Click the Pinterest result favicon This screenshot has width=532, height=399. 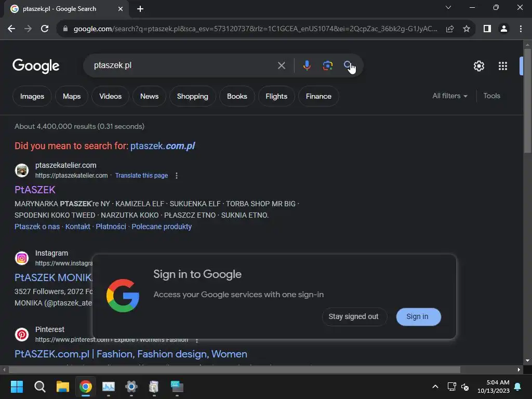[22, 335]
